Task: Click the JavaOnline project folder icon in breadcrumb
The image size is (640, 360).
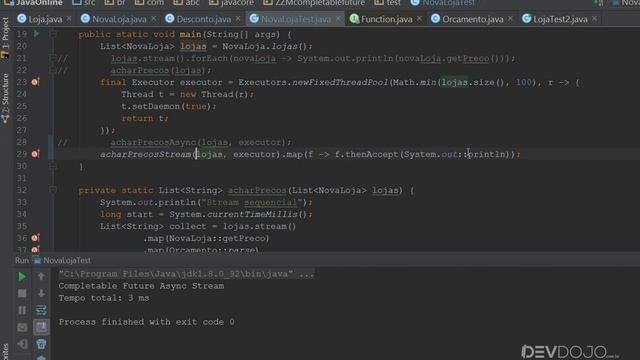Action: tap(8, 2)
